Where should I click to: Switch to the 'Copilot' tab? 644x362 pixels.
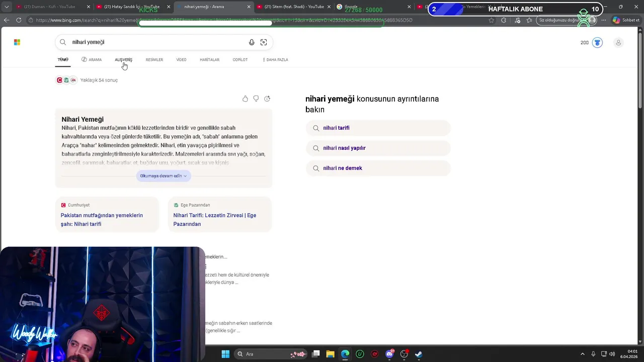pos(240,60)
